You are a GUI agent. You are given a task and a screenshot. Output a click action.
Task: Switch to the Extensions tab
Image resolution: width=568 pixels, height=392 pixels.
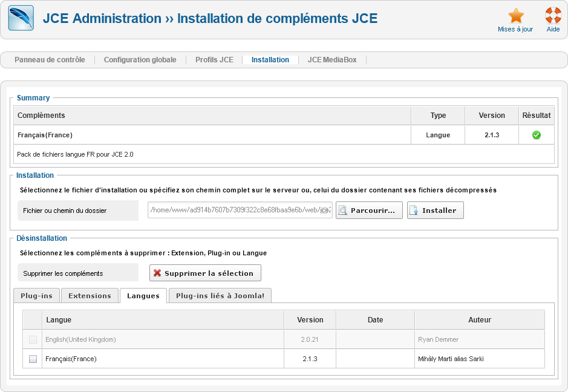tap(90, 296)
